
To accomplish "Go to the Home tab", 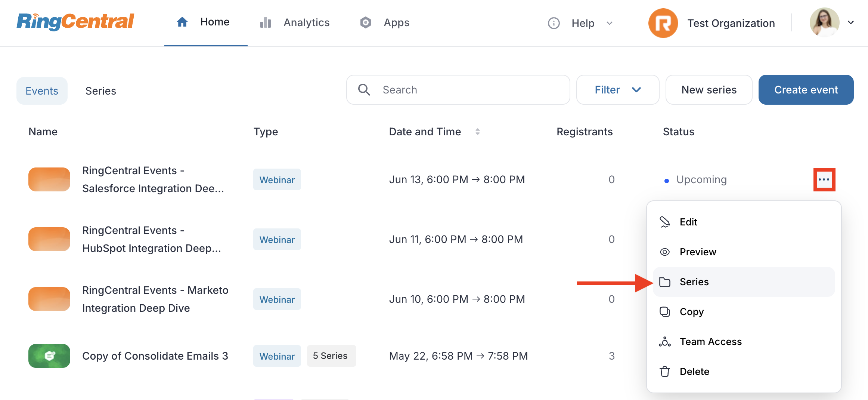I will 206,22.
